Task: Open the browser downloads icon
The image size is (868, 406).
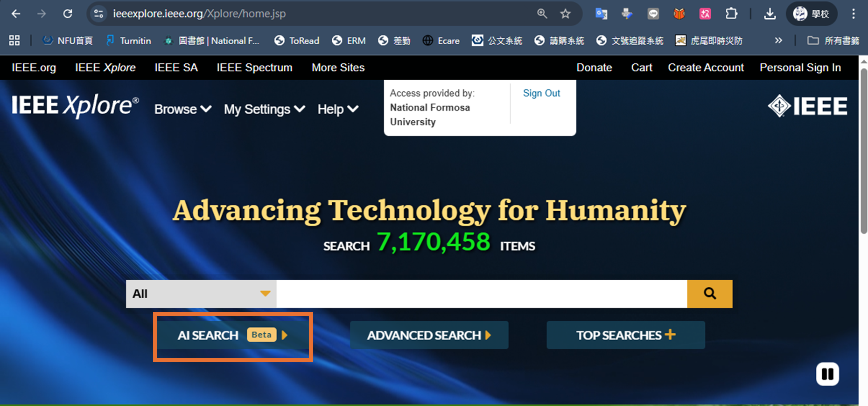Action: (770, 14)
